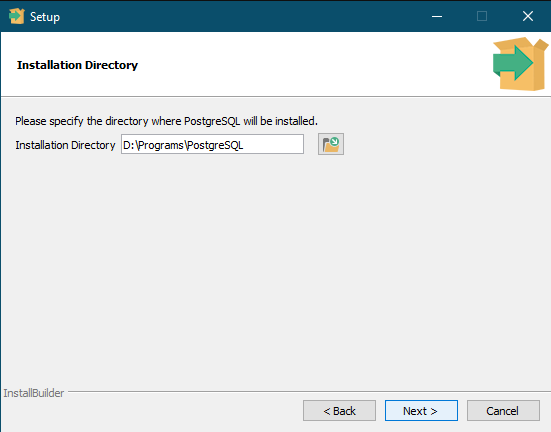Image resolution: width=551 pixels, height=432 pixels.
Task: Cancel the PostgreSQL installation
Action: [503, 411]
